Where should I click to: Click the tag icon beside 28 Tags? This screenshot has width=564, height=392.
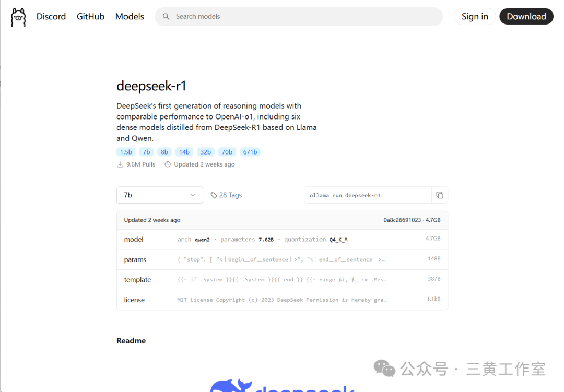[214, 195]
